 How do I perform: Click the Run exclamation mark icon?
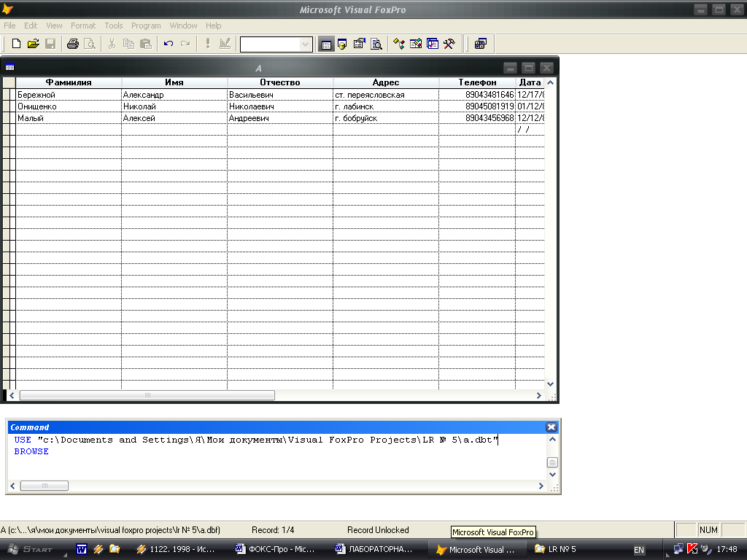click(208, 44)
